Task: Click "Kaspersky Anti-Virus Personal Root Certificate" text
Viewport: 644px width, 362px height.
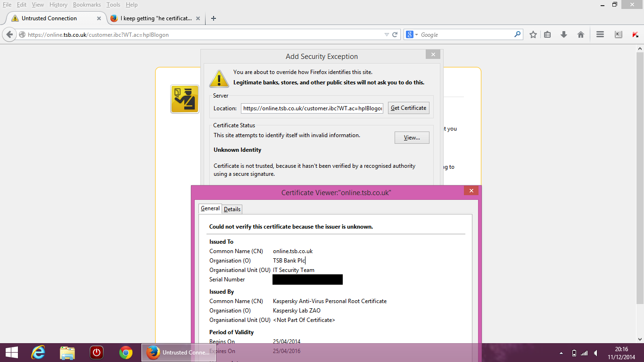Action: pyautogui.click(x=330, y=301)
